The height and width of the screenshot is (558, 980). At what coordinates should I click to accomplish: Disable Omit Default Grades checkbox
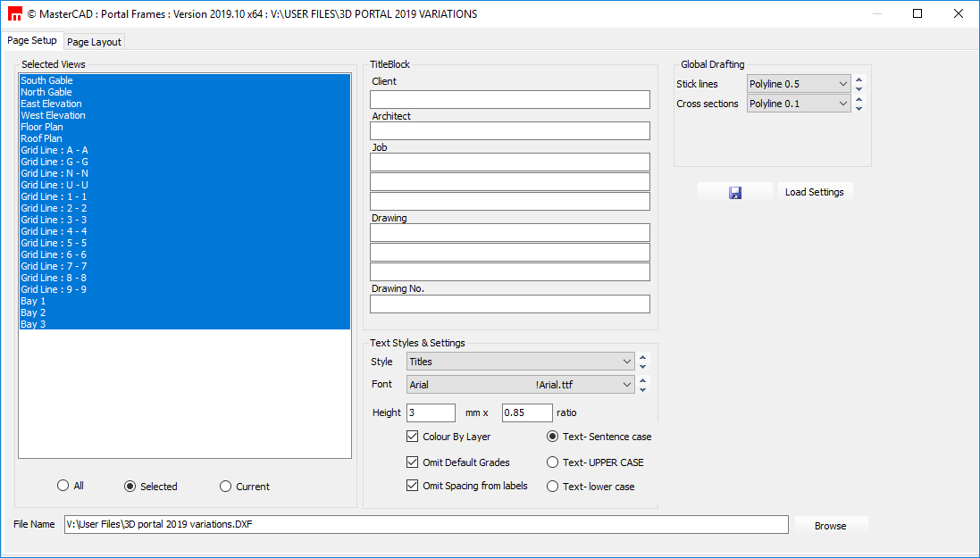point(412,462)
